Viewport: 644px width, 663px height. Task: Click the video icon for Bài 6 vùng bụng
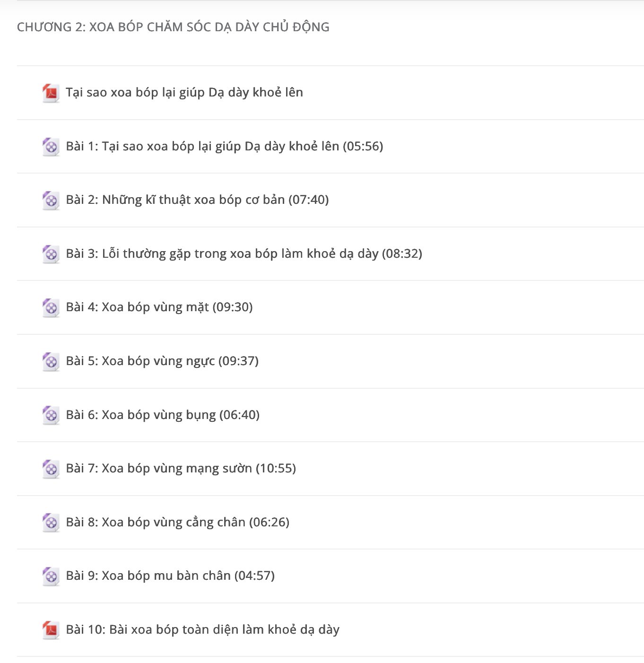pyautogui.click(x=51, y=415)
